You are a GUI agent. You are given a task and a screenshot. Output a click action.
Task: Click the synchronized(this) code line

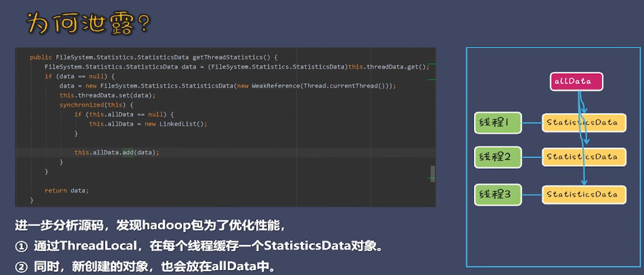[x=96, y=105]
